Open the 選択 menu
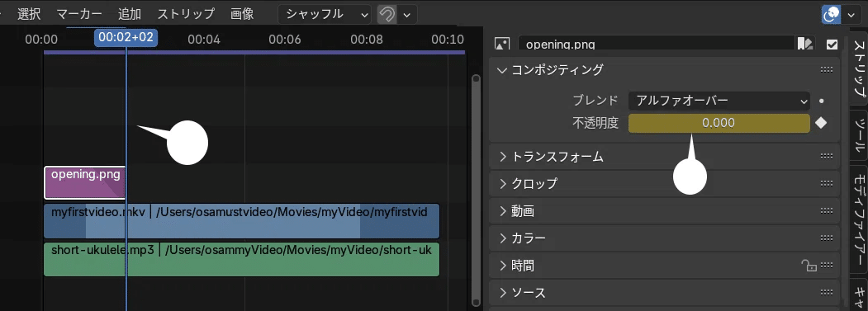The width and height of the screenshot is (868, 311). pyautogui.click(x=29, y=14)
